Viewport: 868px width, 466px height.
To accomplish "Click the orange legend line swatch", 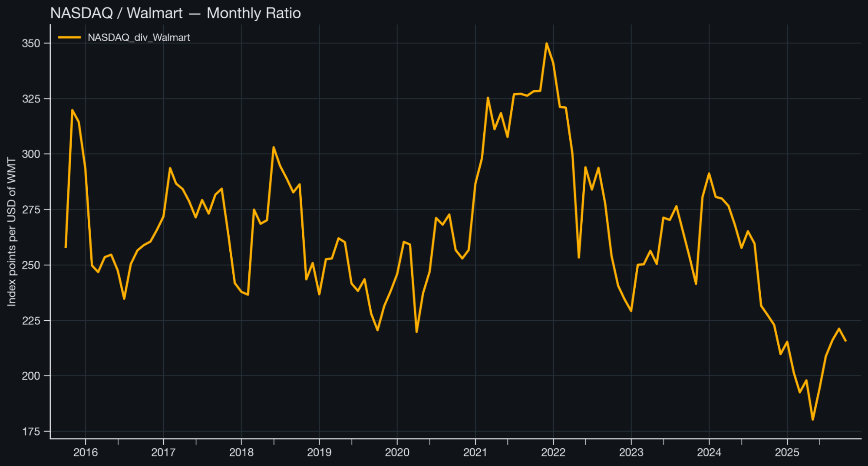I will click(x=69, y=38).
